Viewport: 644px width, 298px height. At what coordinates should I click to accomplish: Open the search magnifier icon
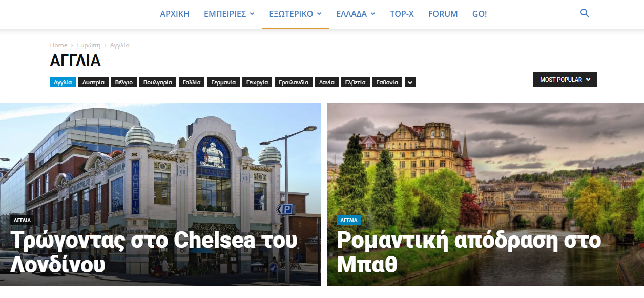click(x=585, y=14)
